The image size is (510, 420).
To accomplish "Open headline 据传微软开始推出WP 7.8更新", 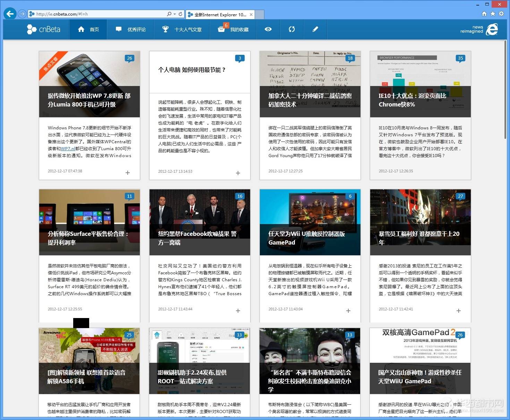I will point(89,100).
